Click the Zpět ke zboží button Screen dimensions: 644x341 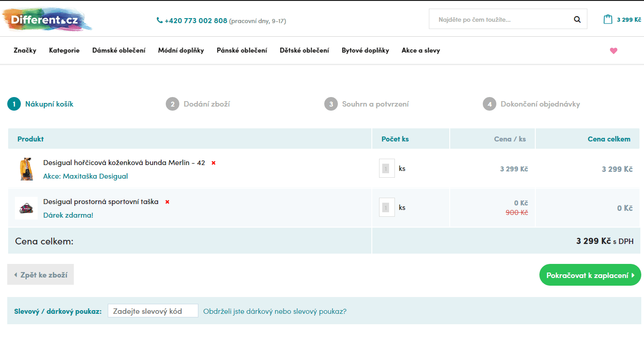pyautogui.click(x=40, y=274)
